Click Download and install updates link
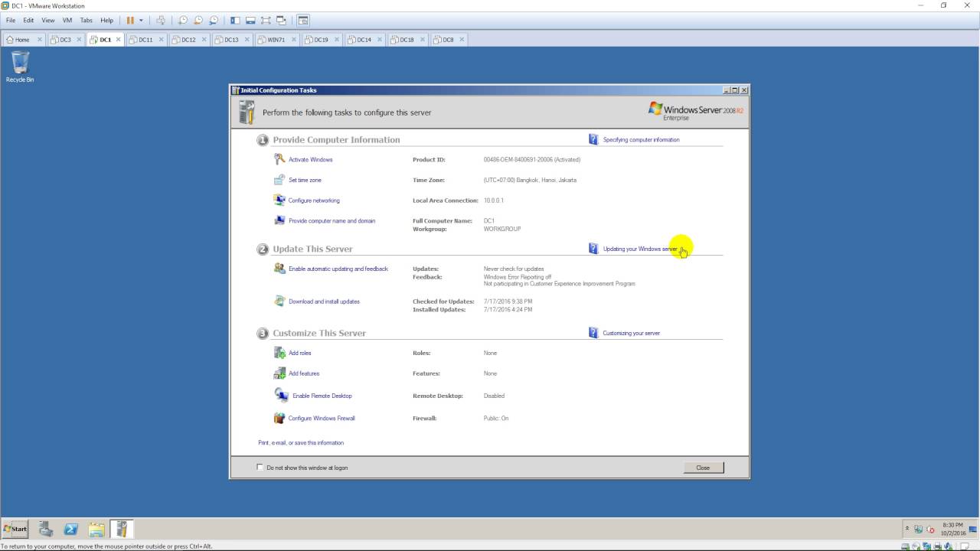 324,302
